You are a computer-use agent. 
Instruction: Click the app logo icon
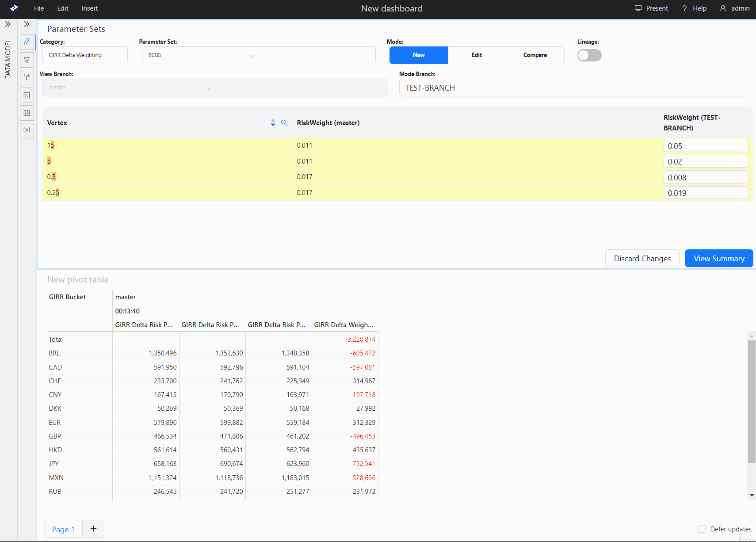point(14,8)
